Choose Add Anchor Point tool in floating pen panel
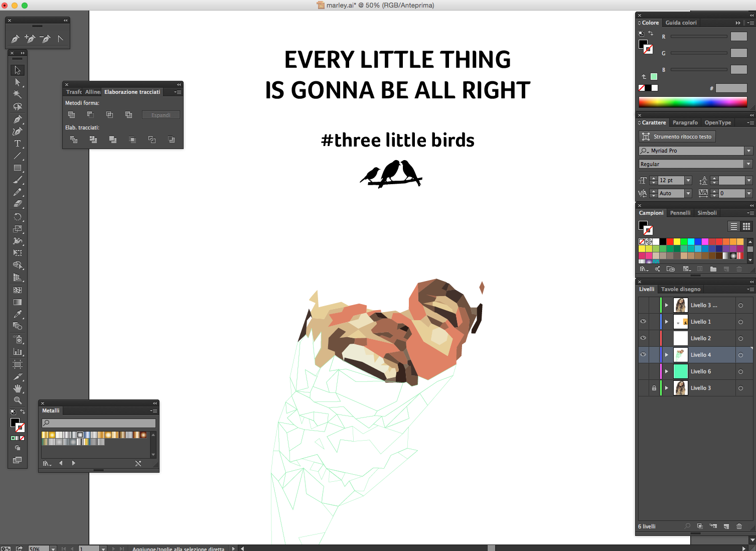Viewport: 756px width, 551px height. pyautogui.click(x=30, y=39)
